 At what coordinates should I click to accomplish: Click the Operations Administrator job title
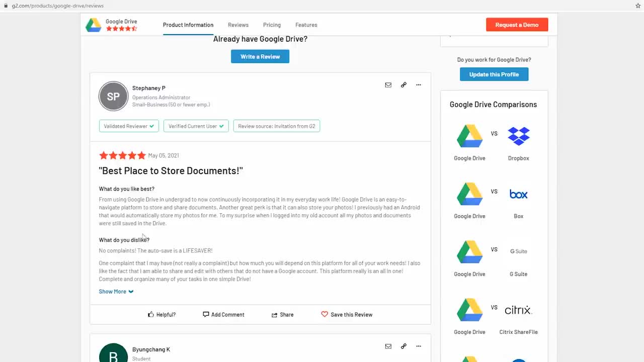(161, 98)
